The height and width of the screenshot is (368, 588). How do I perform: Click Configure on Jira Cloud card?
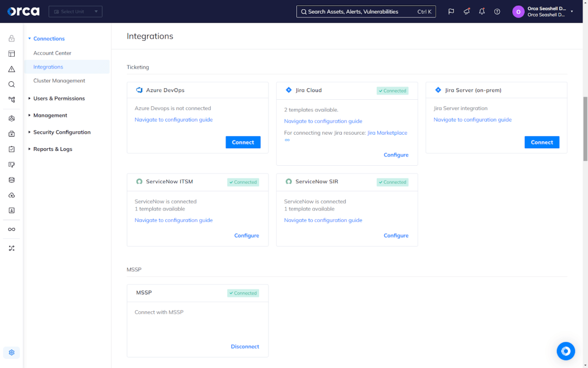(x=396, y=155)
